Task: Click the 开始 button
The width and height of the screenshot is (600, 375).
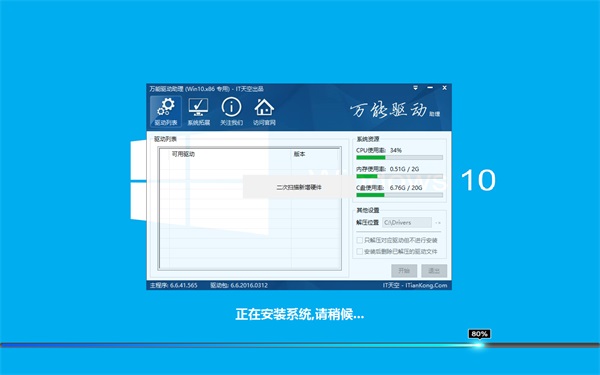Action: pyautogui.click(x=404, y=271)
